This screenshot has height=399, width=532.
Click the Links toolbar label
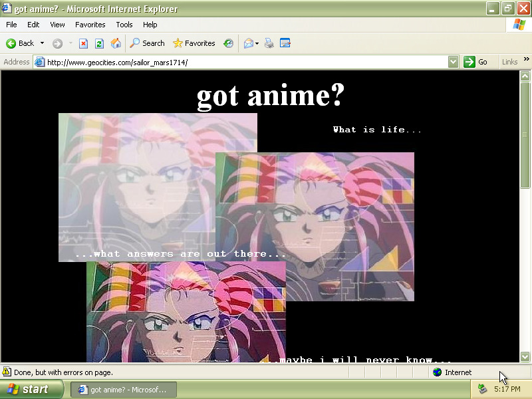pos(509,62)
